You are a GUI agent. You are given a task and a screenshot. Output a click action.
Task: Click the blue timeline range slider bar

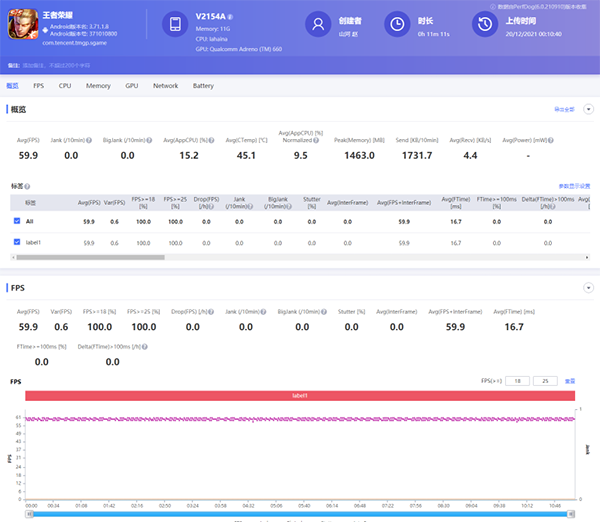(300, 513)
